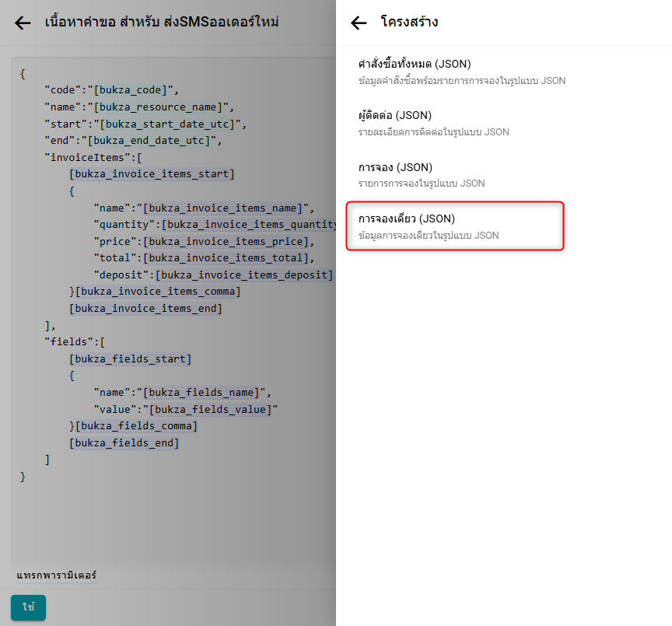
Task: Click the [bukza_fields_end] placeholder
Action: (x=124, y=442)
